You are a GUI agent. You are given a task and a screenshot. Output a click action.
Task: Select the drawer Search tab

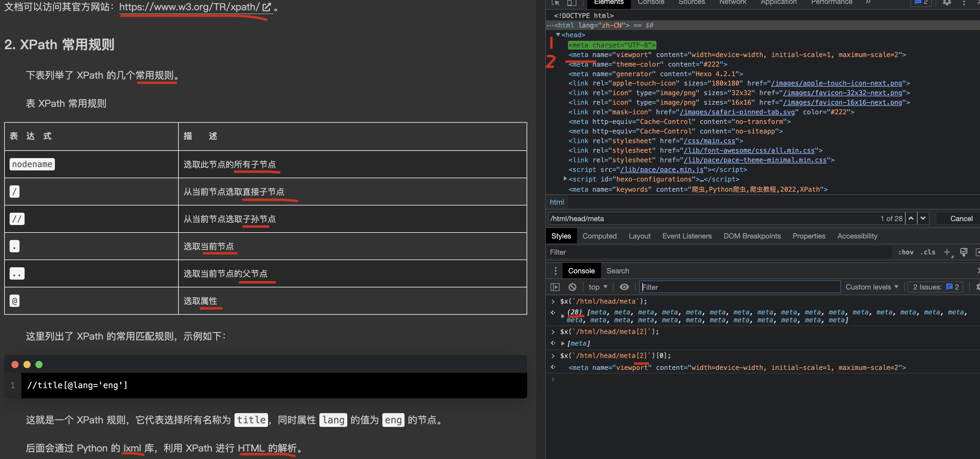pyautogui.click(x=617, y=271)
